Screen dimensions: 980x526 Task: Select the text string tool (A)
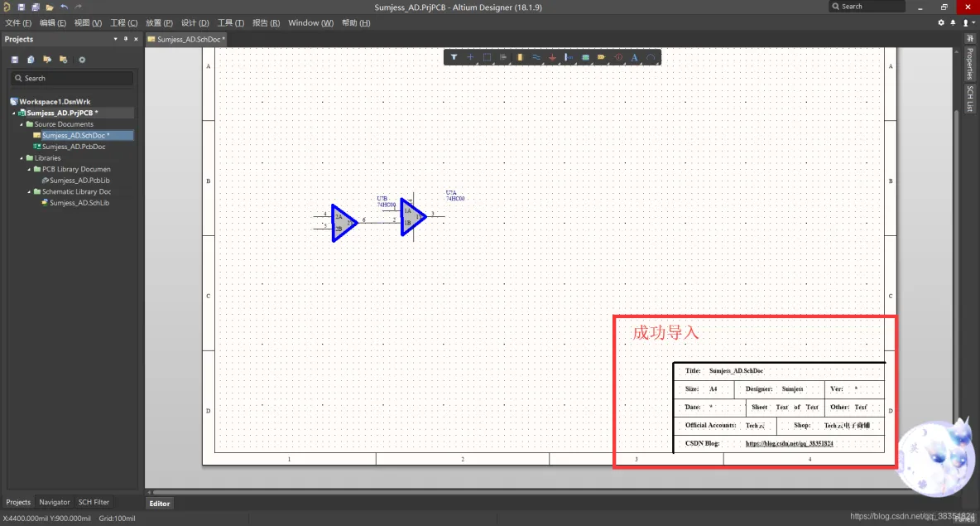click(634, 57)
